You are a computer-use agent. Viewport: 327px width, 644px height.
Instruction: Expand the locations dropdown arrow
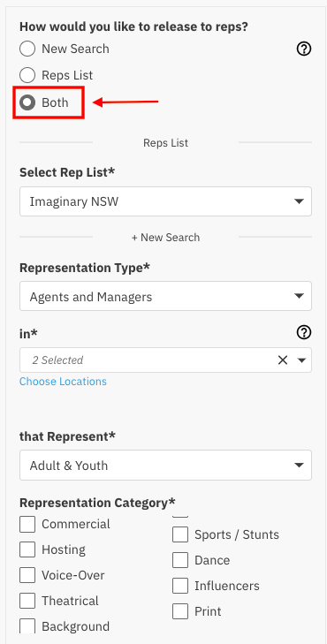(x=302, y=360)
